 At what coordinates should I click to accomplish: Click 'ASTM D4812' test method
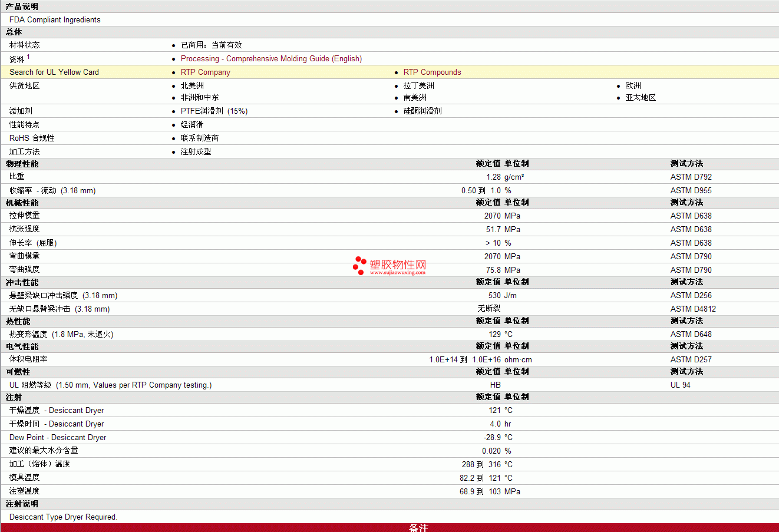pyautogui.click(x=693, y=309)
